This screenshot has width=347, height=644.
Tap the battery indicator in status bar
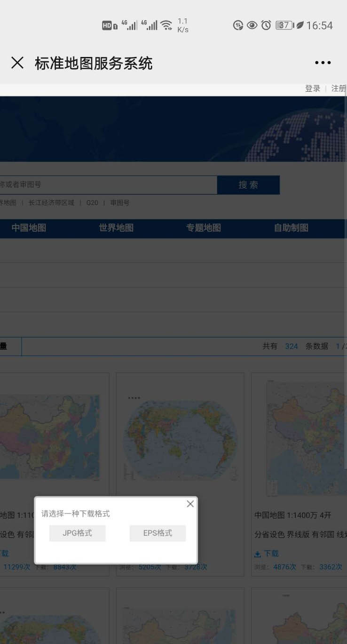[284, 25]
